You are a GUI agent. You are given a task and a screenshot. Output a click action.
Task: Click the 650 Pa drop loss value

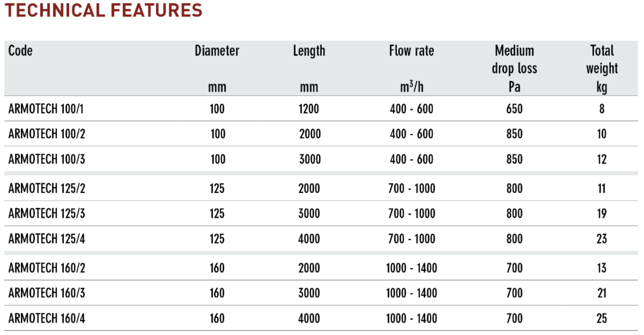(x=514, y=109)
